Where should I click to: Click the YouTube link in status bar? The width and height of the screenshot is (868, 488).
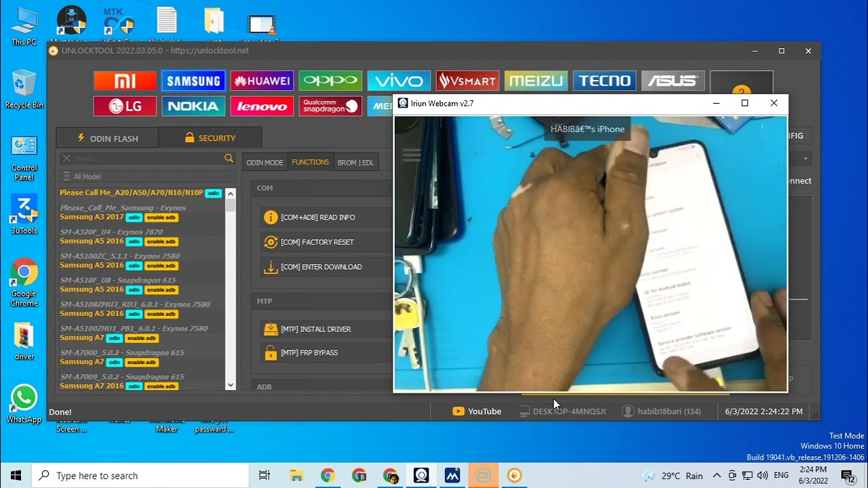[477, 411]
